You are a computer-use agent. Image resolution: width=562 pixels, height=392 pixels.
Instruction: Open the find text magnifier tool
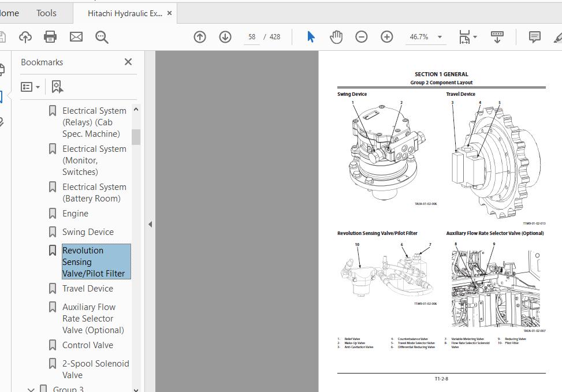[102, 37]
